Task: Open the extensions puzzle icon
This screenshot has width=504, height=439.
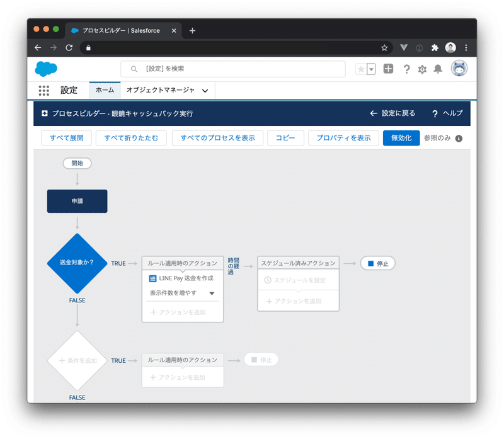Action: click(435, 48)
